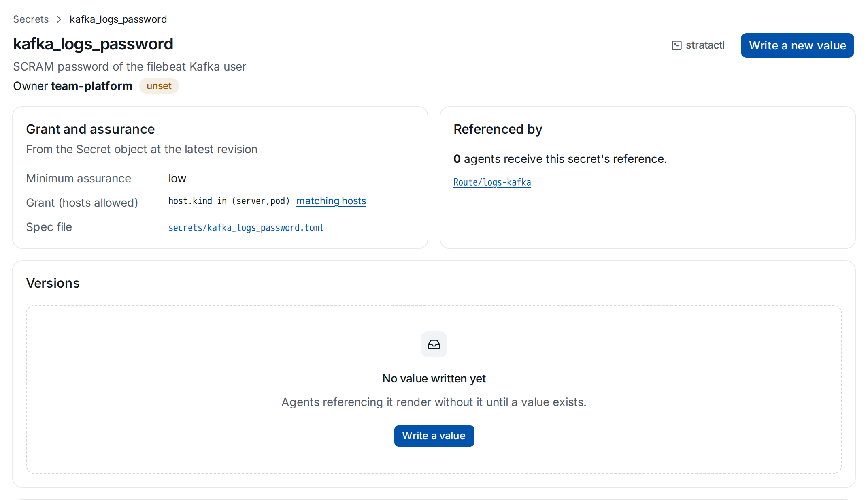Click the kafka_logs_password breadcrumb item
Screen dimensions: 868x500
click(x=118, y=19)
